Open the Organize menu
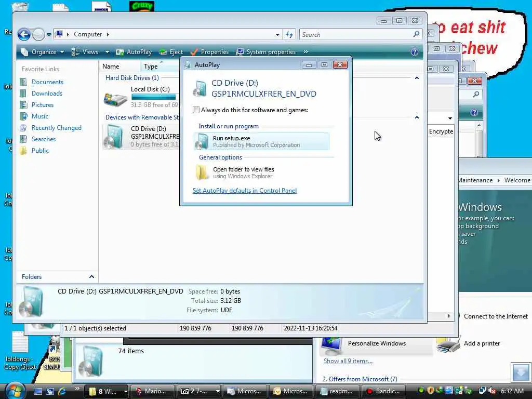The image size is (532, 399). pyautogui.click(x=43, y=52)
